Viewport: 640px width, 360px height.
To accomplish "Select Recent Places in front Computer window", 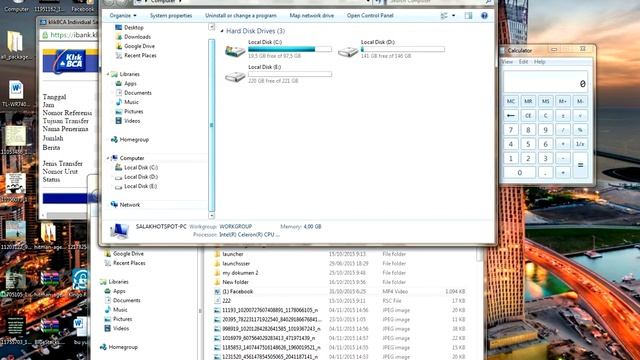I will (136, 55).
